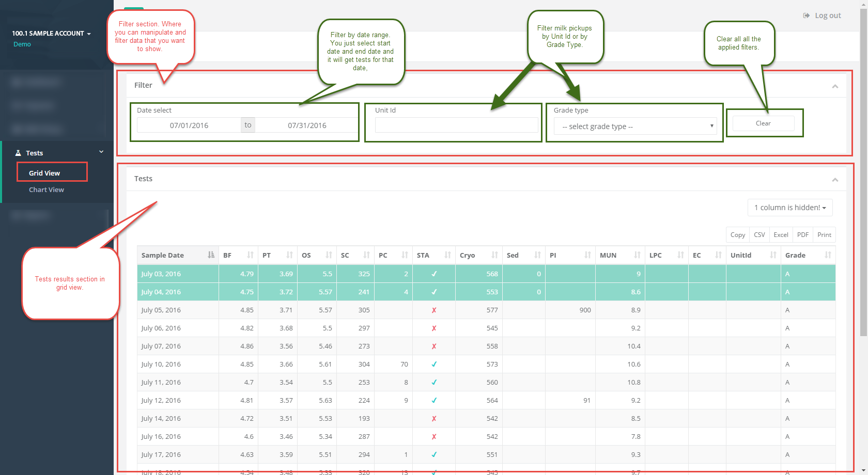Click STA checkmark in July 04, 2016 row
Viewport: 868px width, 475px height.
[434, 292]
